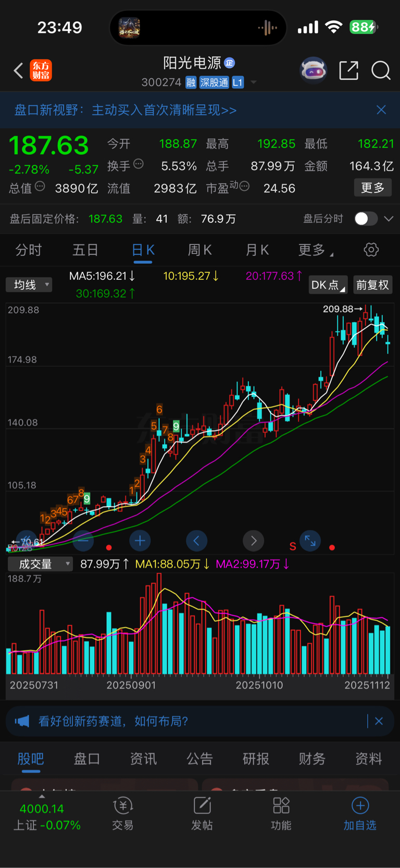The height and width of the screenshot is (868, 400).
Task: Move chart left with arrow icon
Action: click(196, 541)
